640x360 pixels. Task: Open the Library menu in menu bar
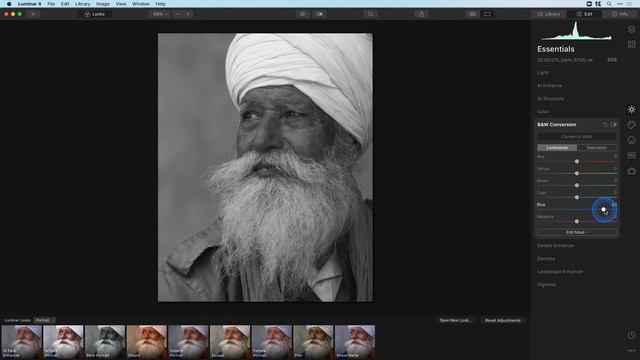(82, 4)
